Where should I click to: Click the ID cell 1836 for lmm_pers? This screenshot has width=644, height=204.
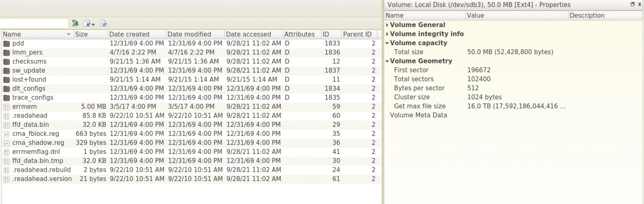[332, 52]
